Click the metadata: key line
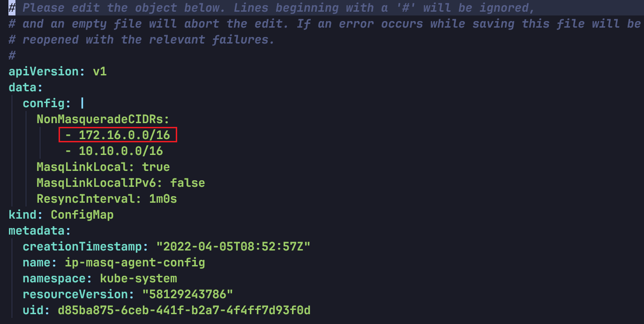 click(x=40, y=231)
